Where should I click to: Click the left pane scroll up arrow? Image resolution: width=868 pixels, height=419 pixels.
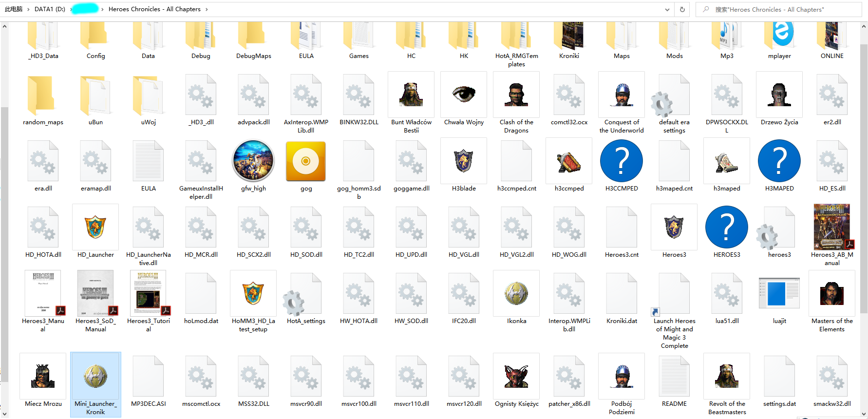tap(4, 26)
